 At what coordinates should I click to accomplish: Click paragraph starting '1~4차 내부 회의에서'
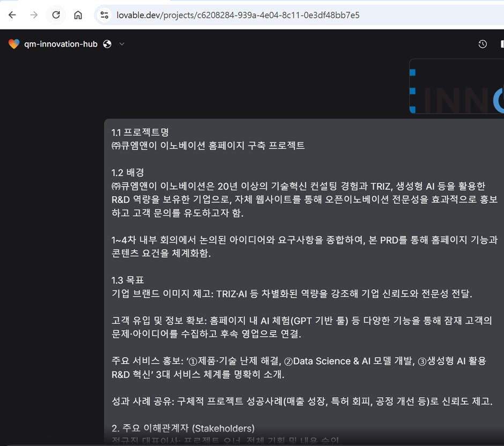(305, 247)
